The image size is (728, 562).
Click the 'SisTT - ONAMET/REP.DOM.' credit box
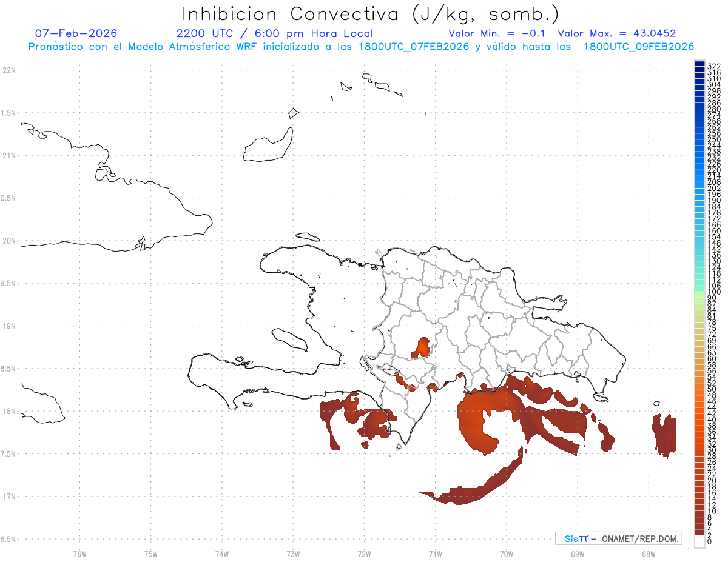click(619, 538)
